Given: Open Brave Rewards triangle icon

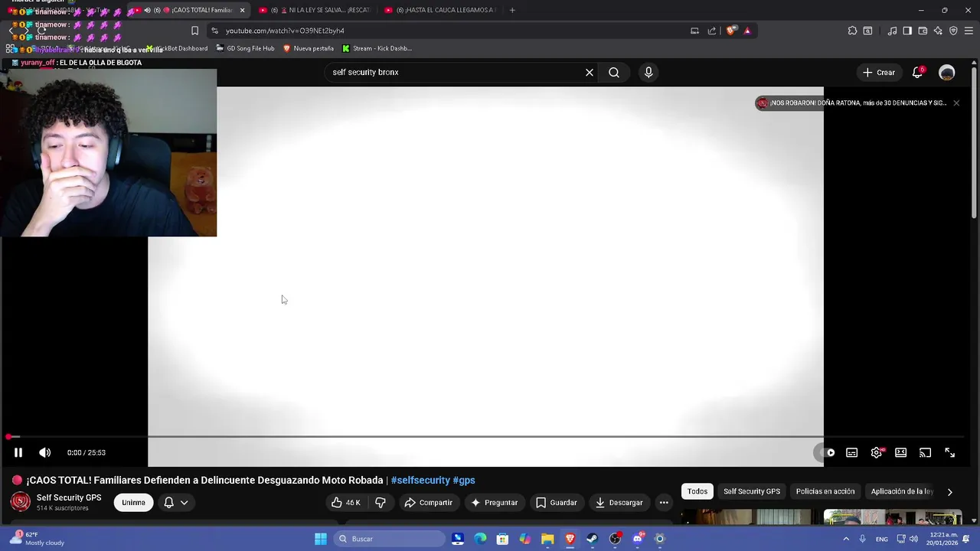Looking at the screenshot, I should (747, 31).
